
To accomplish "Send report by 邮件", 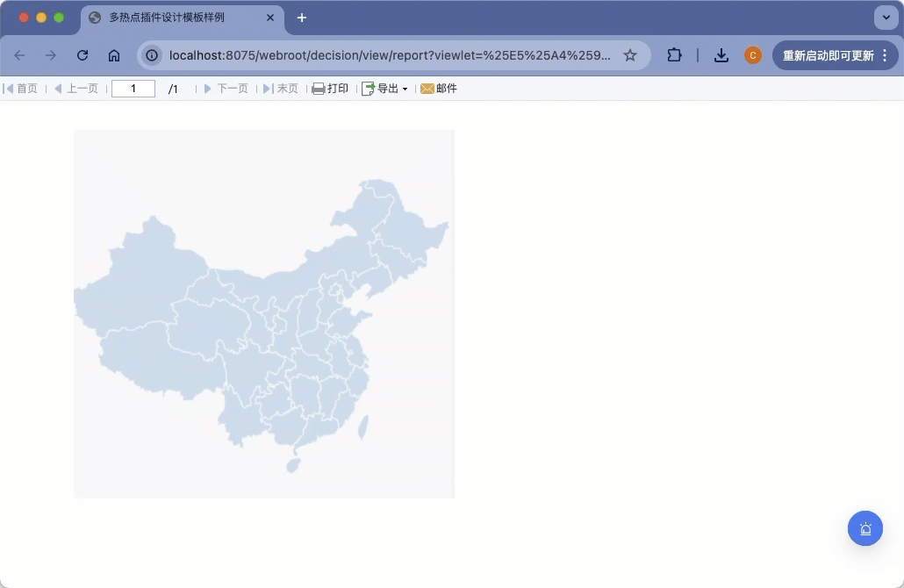I will 439,88.
